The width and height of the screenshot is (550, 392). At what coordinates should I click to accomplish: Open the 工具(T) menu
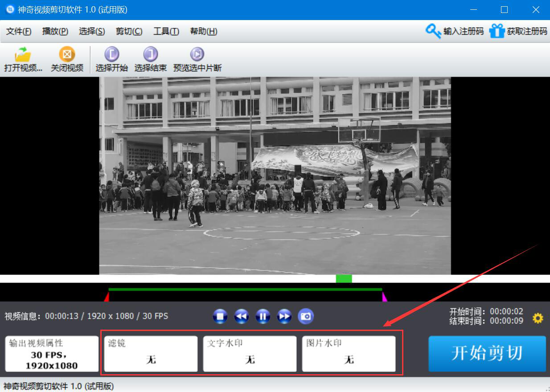[x=166, y=31]
